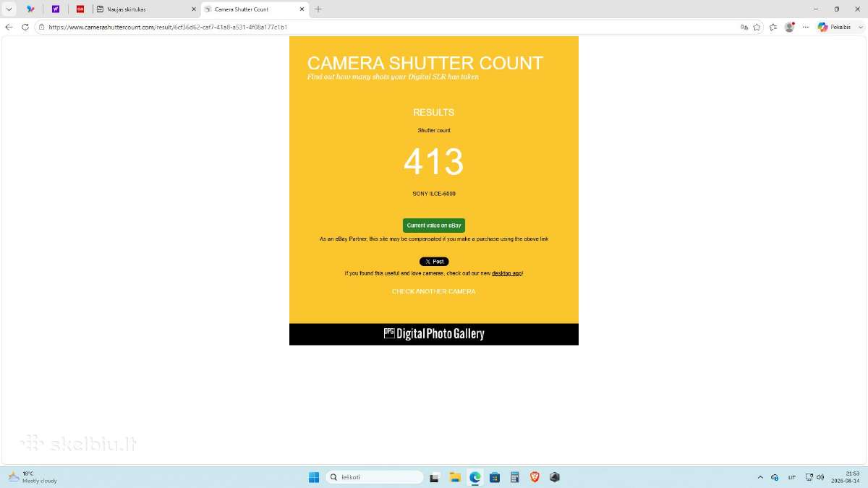Open the Windows Start menu
The image size is (868, 488).
tap(314, 477)
